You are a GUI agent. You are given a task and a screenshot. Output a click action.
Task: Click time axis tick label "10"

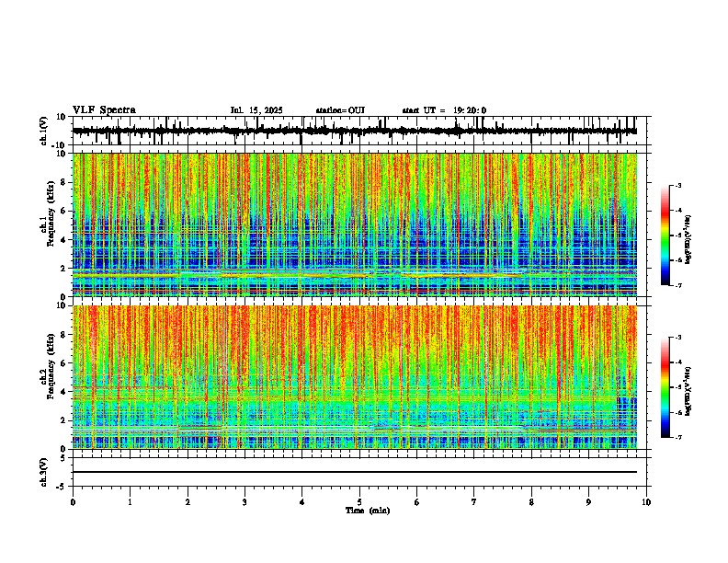click(646, 502)
